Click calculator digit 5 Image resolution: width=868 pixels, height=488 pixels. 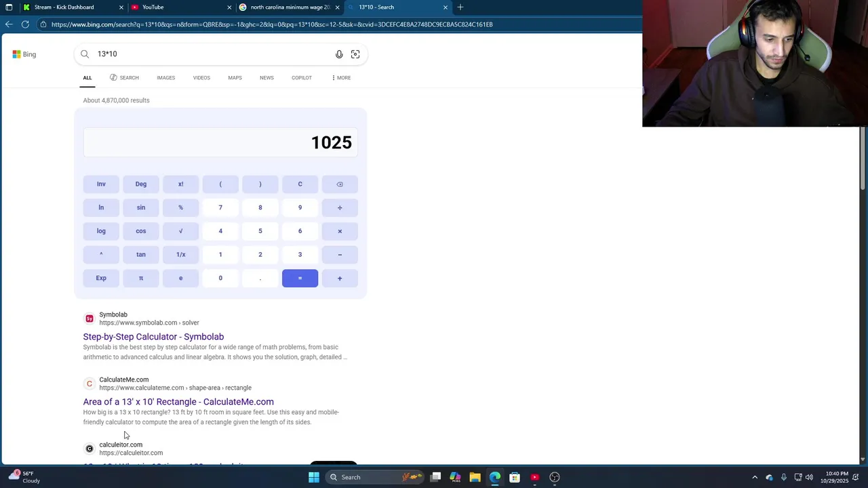click(260, 231)
